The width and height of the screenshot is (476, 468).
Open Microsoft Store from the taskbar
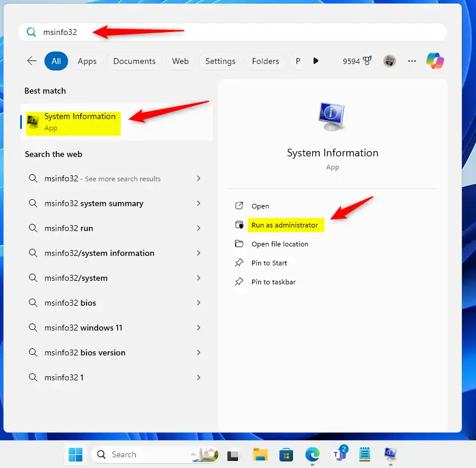tap(286, 454)
